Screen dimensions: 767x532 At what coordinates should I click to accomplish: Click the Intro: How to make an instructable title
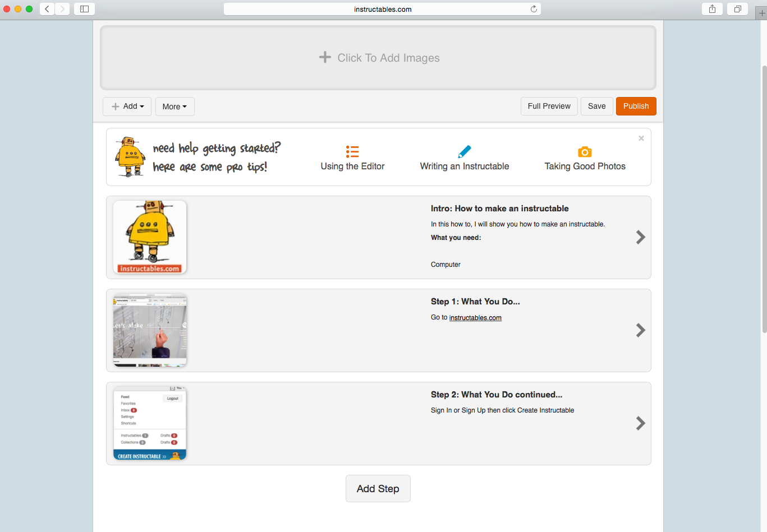500,209
